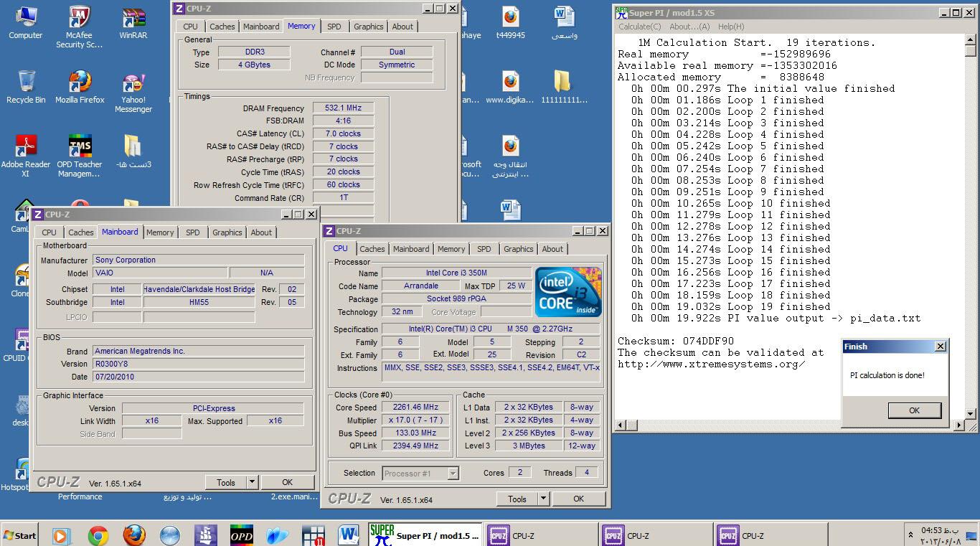Screen dimensions: 980x546
Task: Click the Windows Media Player taskbar icon
Action: click(61, 535)
